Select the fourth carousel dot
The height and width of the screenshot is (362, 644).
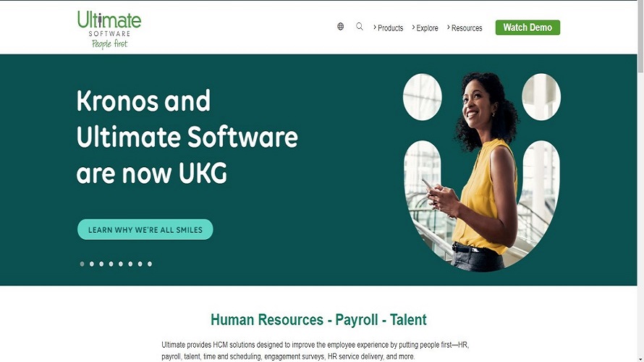point(111,264)
